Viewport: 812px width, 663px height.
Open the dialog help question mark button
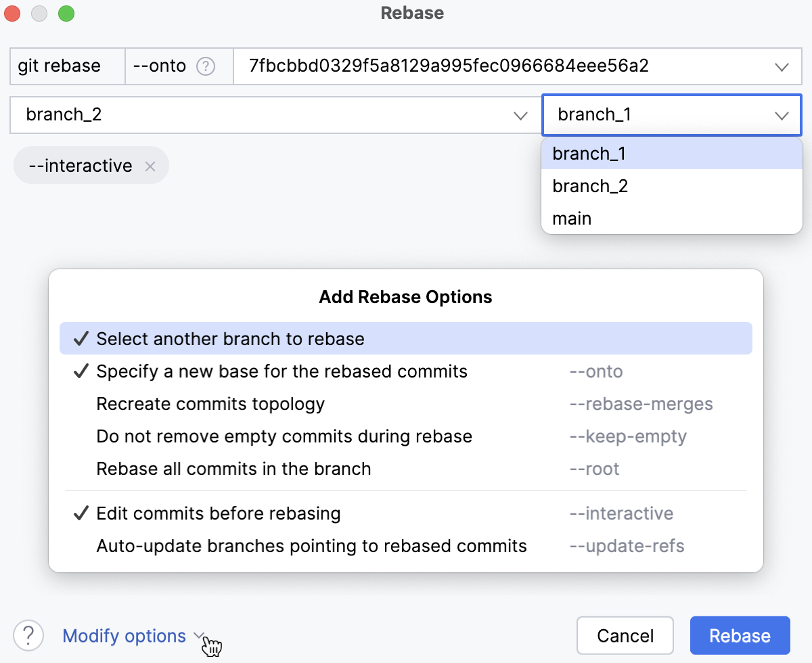click(x=28, y=636)
